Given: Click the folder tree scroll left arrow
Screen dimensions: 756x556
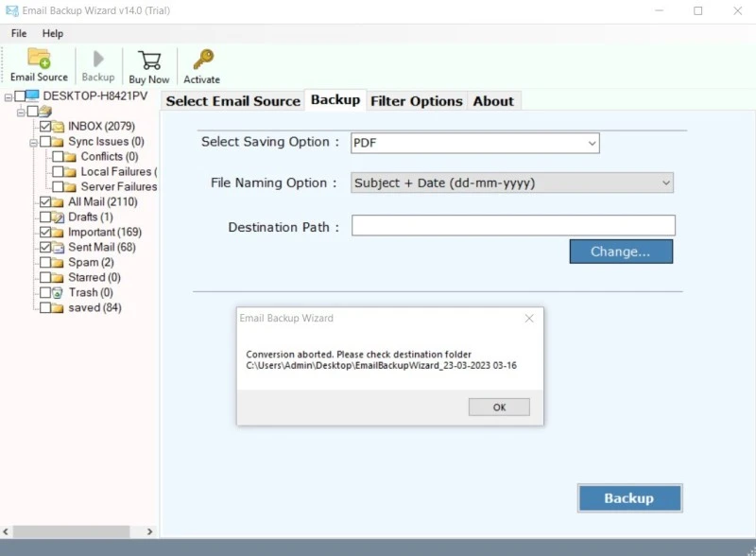Looking at the screenshot, I should (x=6, y=531).
